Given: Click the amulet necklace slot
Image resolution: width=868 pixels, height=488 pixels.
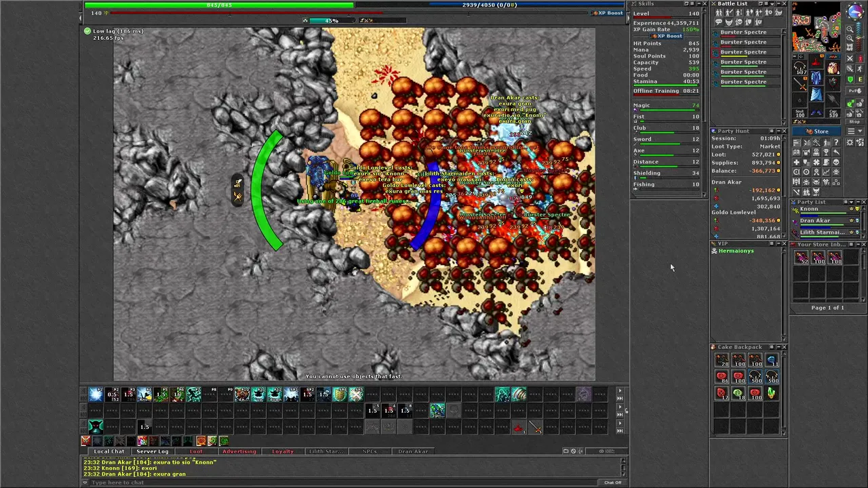Looking at the screenshot, I should tap(800, 66).
